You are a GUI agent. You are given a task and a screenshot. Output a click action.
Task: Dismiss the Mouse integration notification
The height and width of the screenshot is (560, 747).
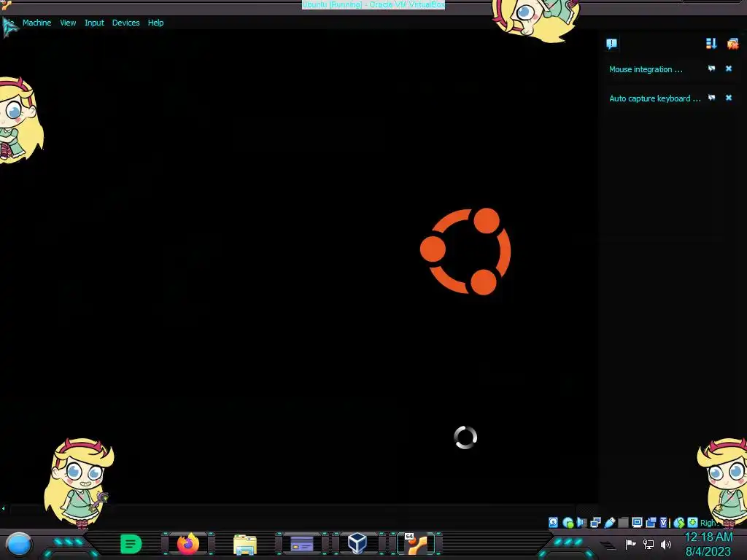729,69
